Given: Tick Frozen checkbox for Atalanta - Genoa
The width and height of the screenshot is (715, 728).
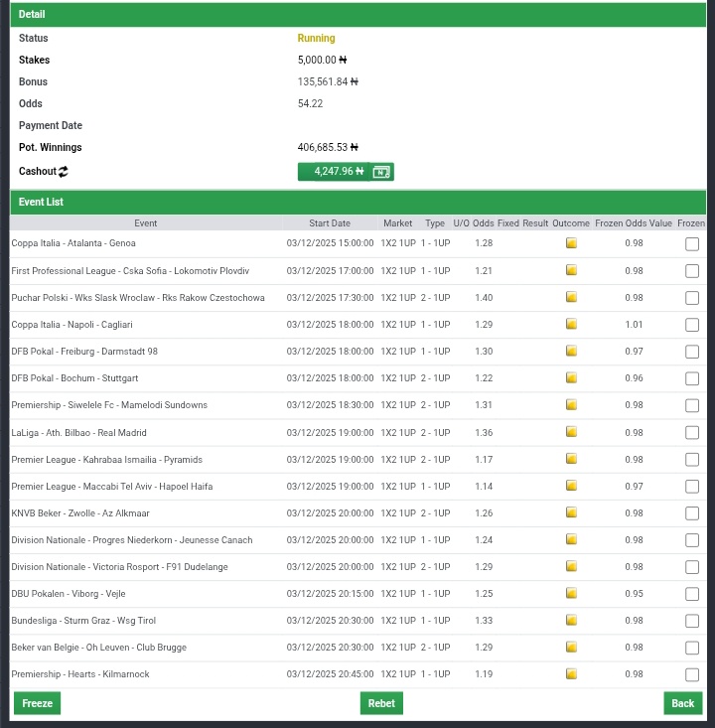Looking at the screenshot, I should 692,243.
